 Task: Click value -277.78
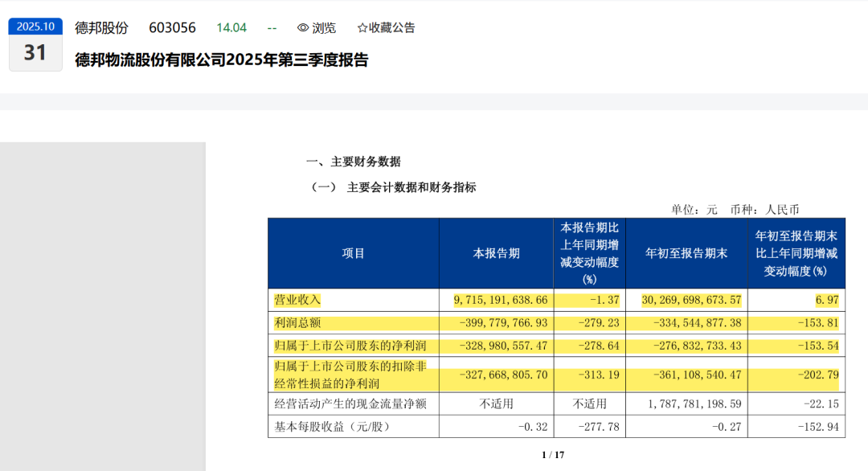point(599,427)
